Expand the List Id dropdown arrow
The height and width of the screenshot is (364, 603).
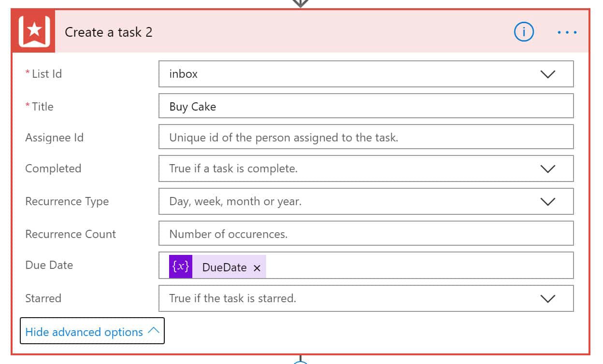547,74
